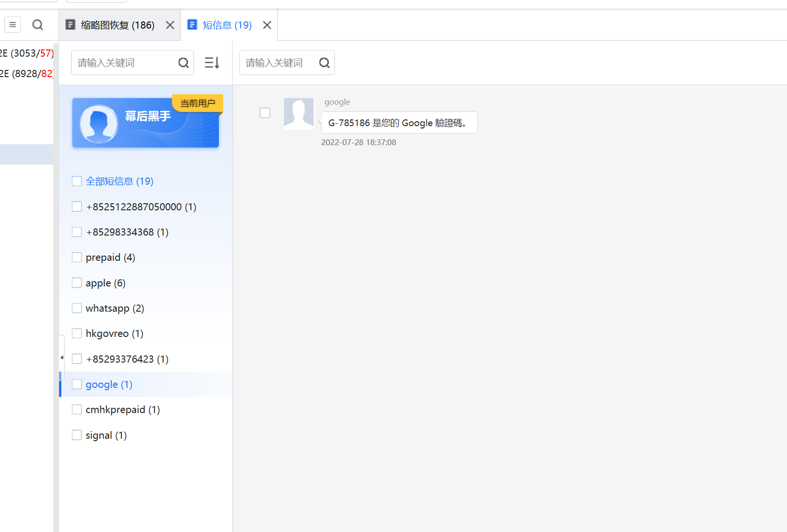Click search icon in message keyword box

325,63
